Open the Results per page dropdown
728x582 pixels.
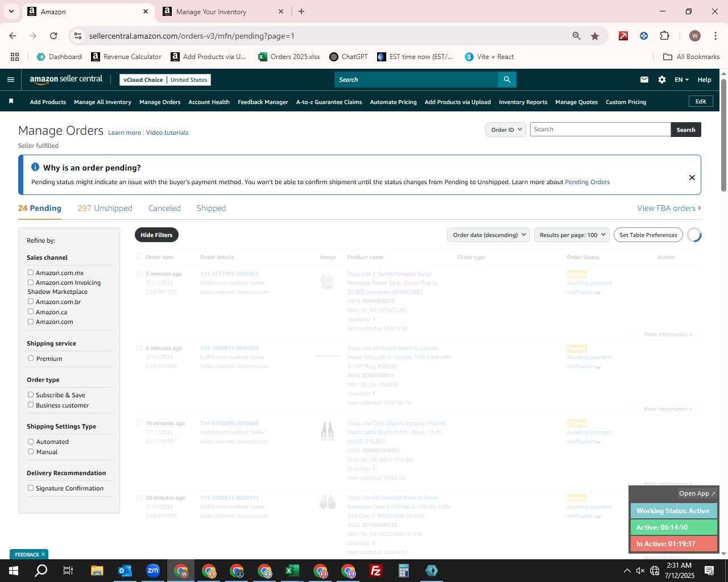pyautogui.click(x=572, y=235)
